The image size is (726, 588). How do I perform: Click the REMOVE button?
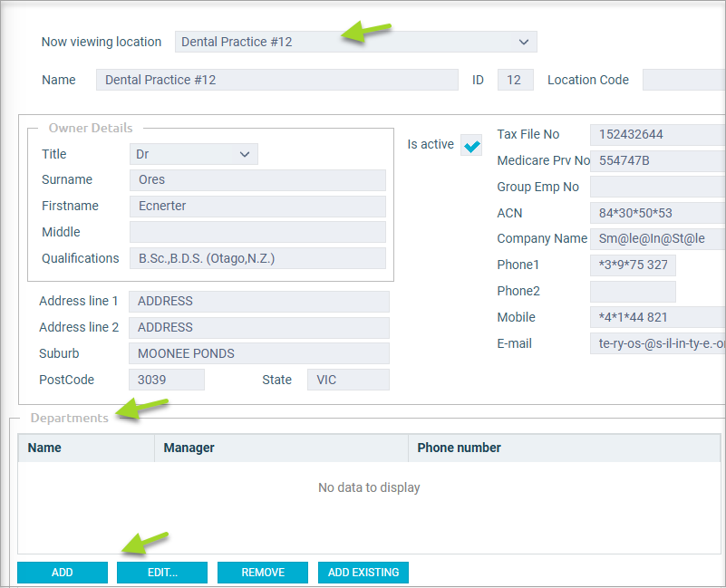tap(263, 573)
